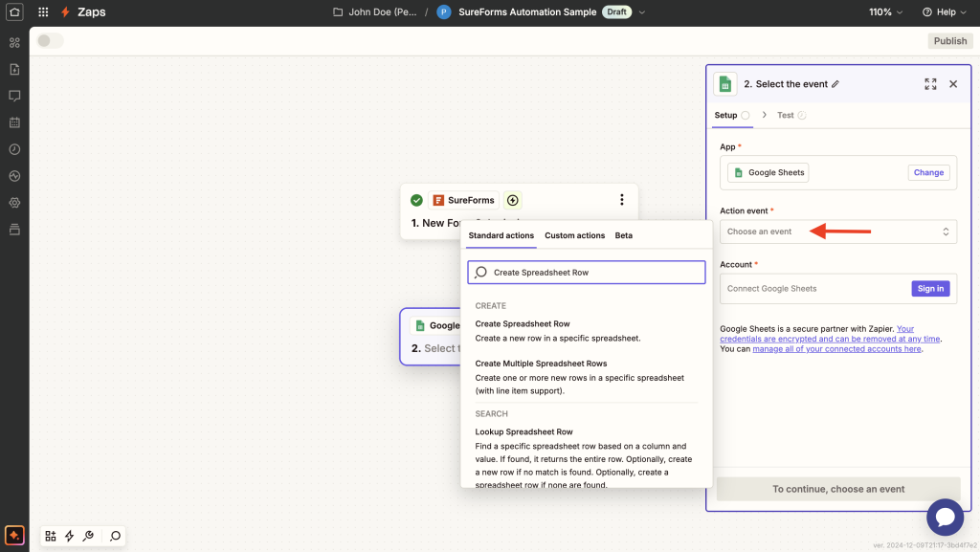
Task: Expand the 110% zoom level dropdown
Action: [x=886, y=12]
